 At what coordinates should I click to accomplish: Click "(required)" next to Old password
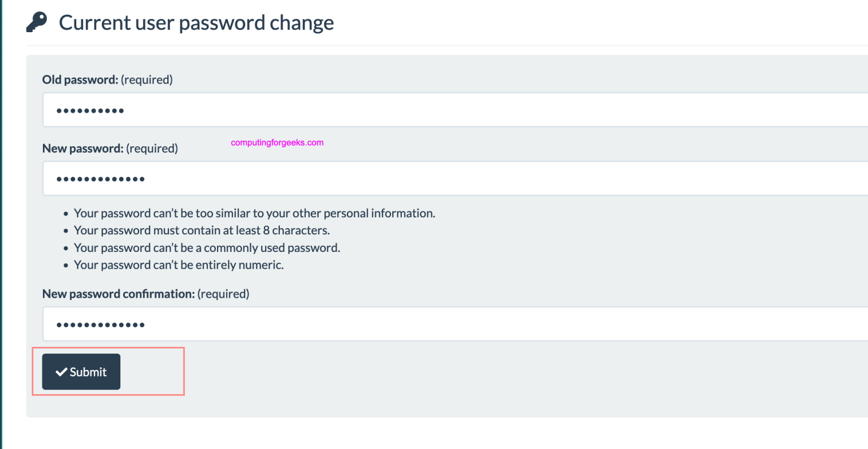[x=147, y=80]
